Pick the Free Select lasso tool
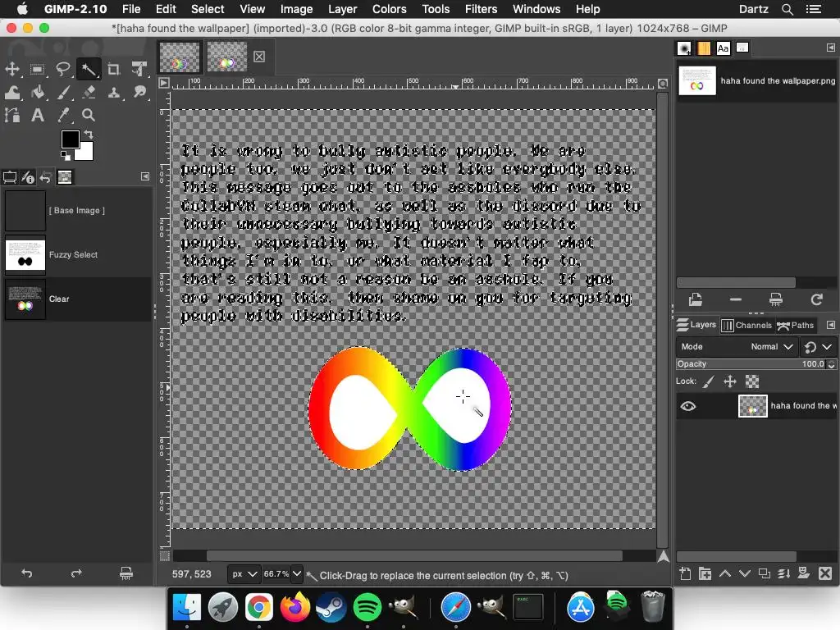Screen dimensions: 840x630 click(62, 69)
